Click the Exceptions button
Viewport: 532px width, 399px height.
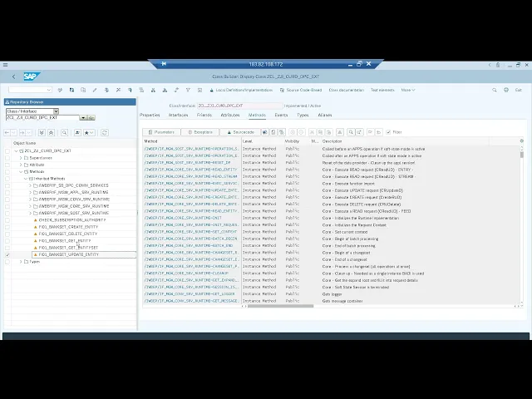[200, 132]
